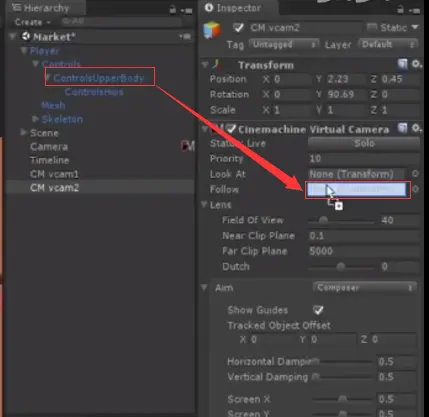
Task: Open the Transform component gear settings menu
Action: coord(416,64)
